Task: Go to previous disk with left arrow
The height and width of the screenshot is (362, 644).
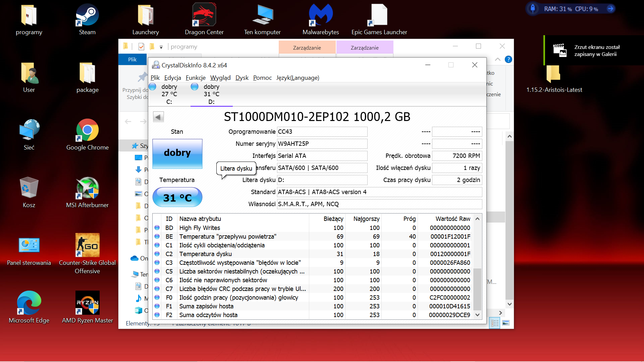Action: [x=158, y=117]
